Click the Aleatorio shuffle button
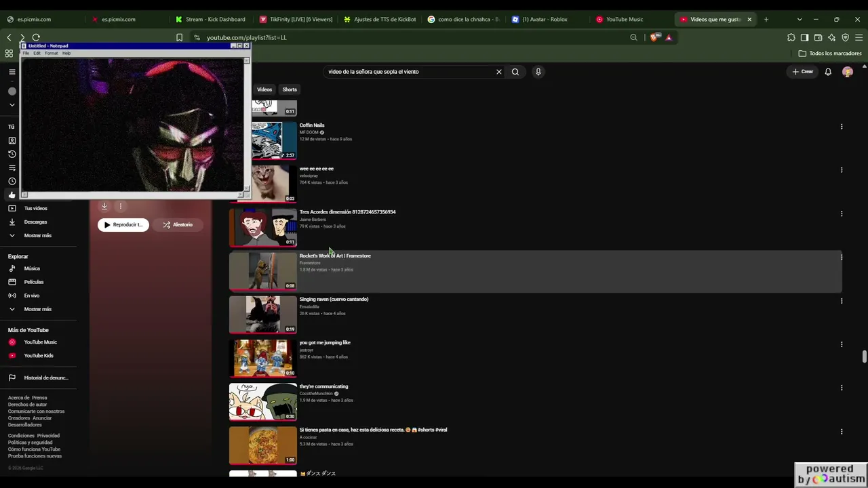 [x=178, y=224]
